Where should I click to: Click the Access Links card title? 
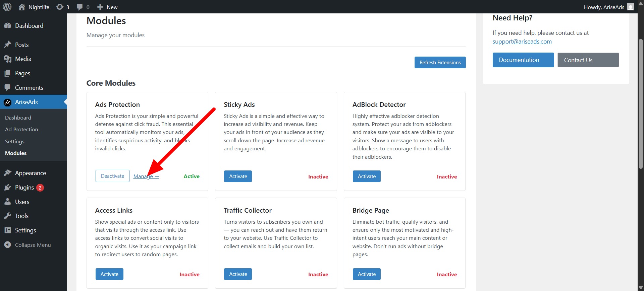[x=114, y=210]
